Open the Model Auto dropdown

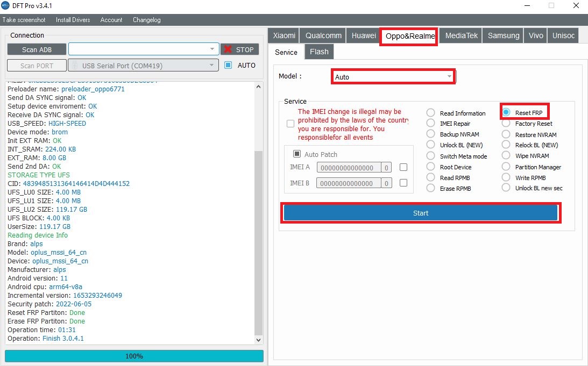click(x=393, y=77)
